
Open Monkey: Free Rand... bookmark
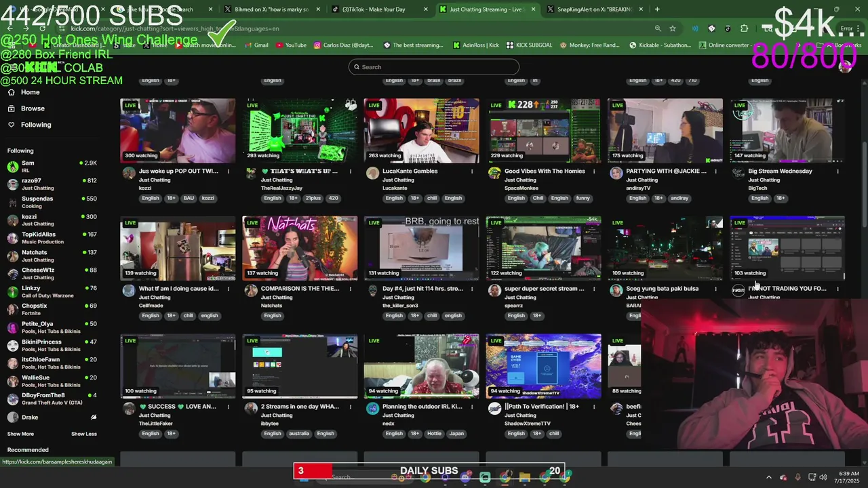pyautogui.click(x=589, y=45)
